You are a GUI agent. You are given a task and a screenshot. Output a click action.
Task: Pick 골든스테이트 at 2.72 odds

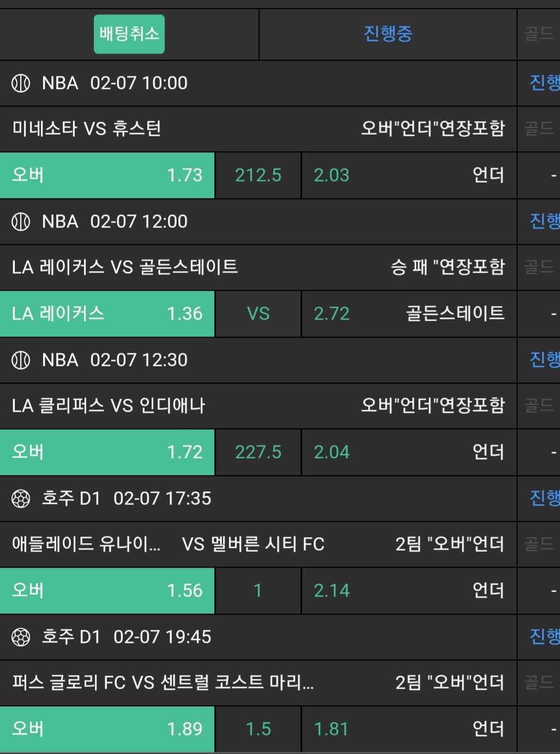[408, 313]
